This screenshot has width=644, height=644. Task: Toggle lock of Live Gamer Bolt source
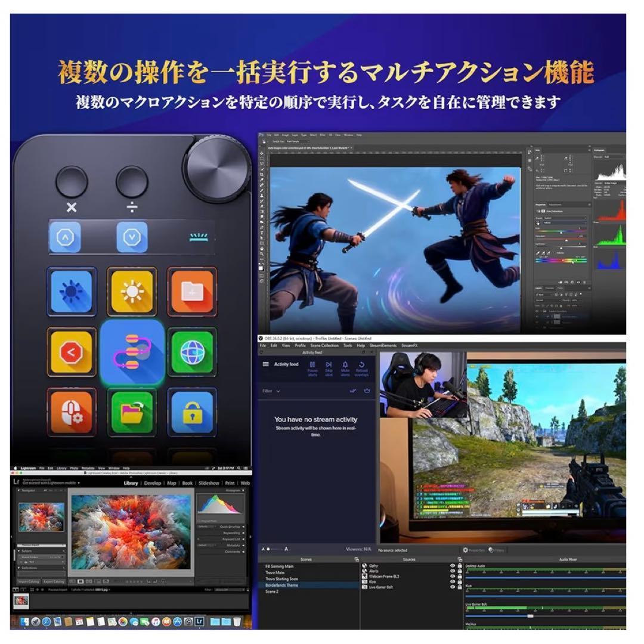pyautogui.click(x=460, y=587)
